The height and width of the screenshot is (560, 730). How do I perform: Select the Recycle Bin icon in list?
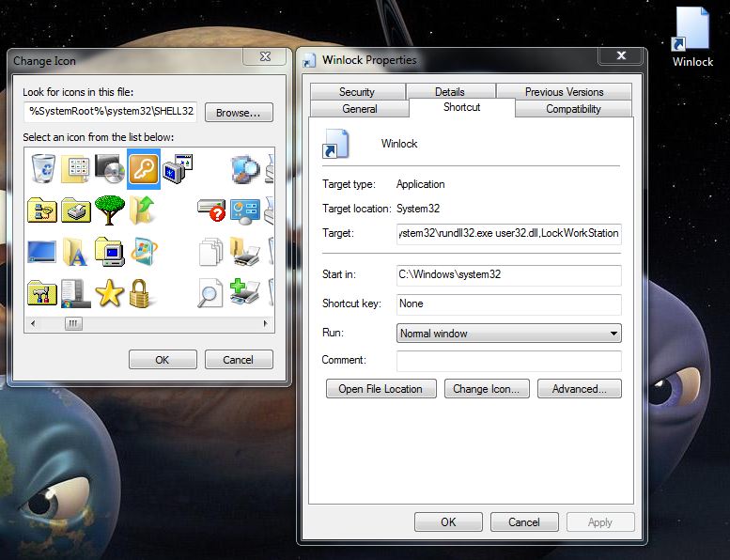point(43,168)
